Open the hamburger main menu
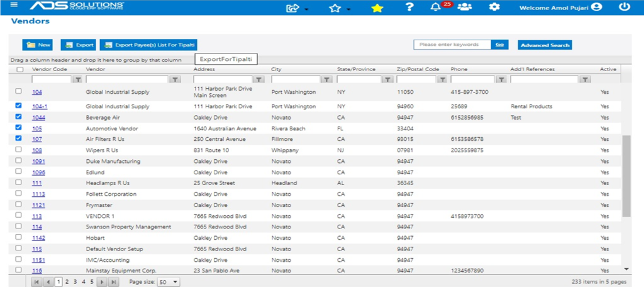This screenshot has width=644, height=287. [15, 5]
